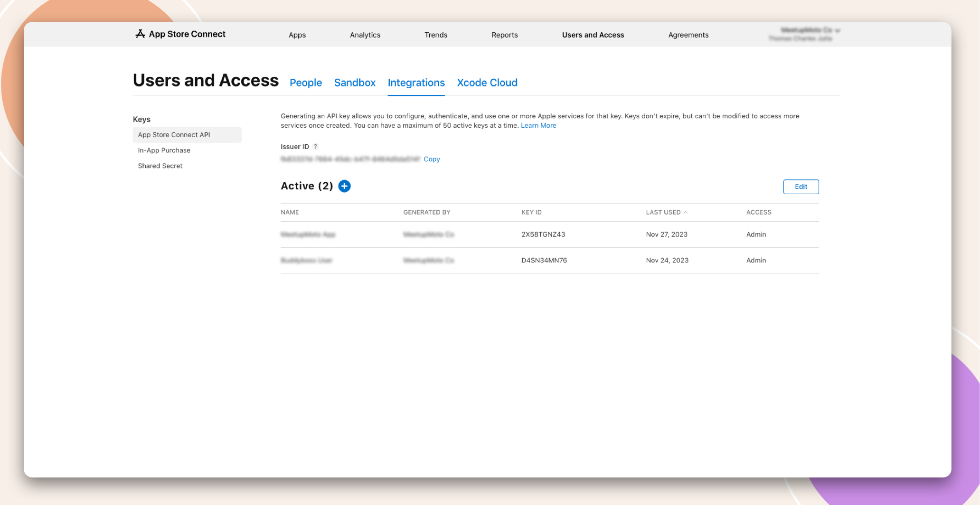This screenshot has height=505, width=980.
Task: Open the Agreements page
Action: [688, 35]
